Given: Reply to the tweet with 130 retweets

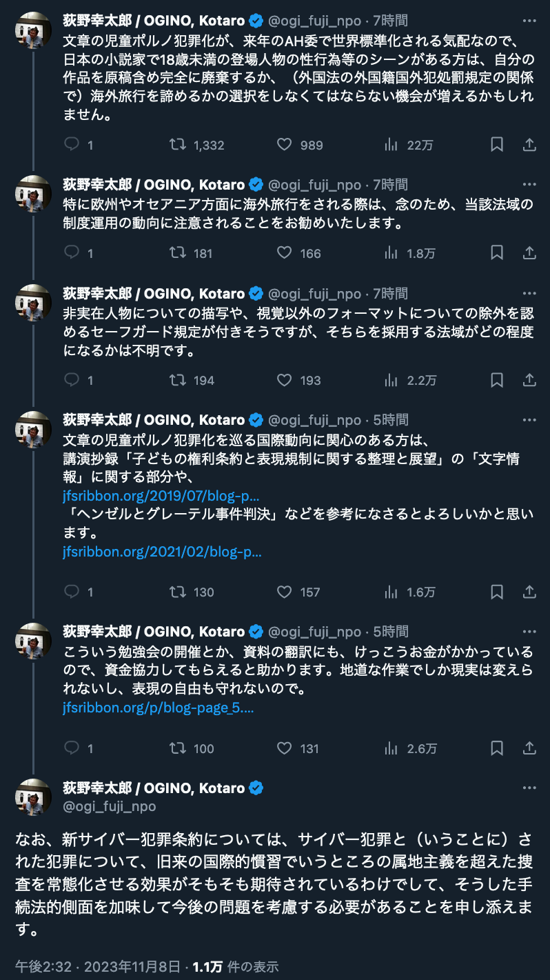Looking at the screenshot, I should point(72,592).
